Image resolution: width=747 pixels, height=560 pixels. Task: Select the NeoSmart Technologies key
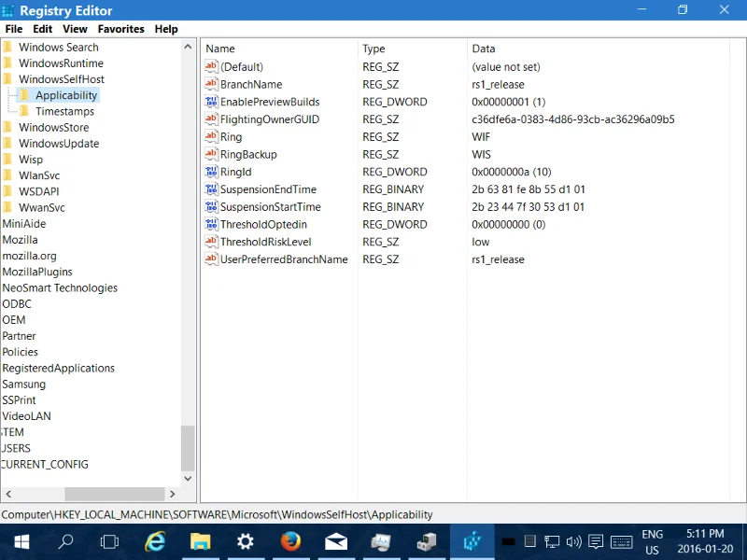click(x=60, y=287)
